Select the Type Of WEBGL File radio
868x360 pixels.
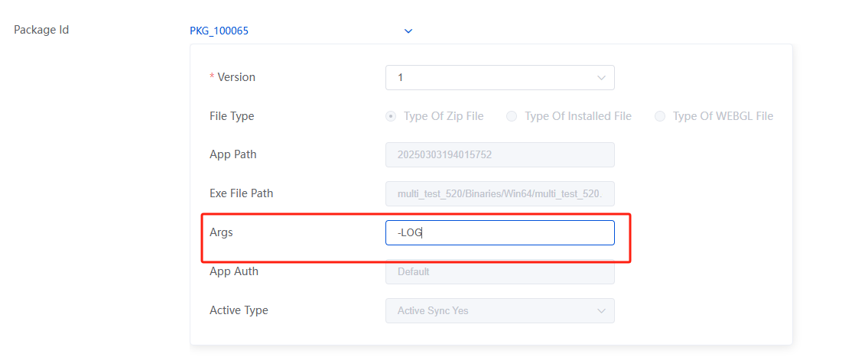coord(660,116)
